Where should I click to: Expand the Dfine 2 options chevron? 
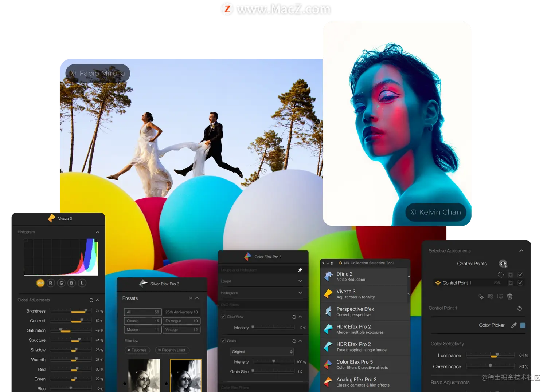coord(409,276)
